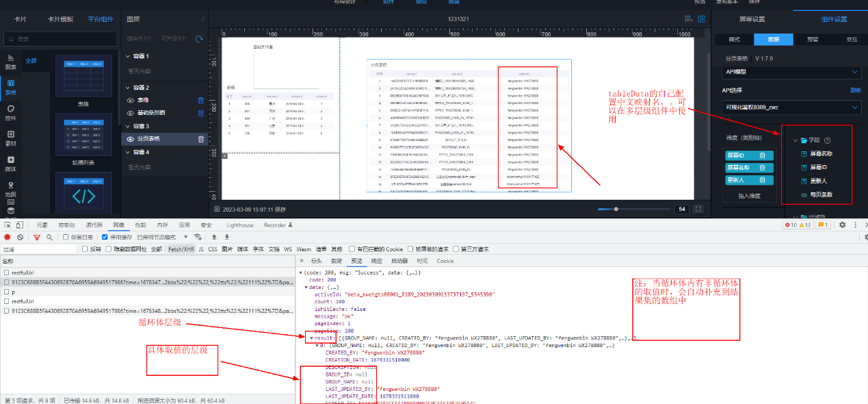Check 隐藏数据网址 checkbox
This screenshot has height=404, width=868.
(108, 249)
